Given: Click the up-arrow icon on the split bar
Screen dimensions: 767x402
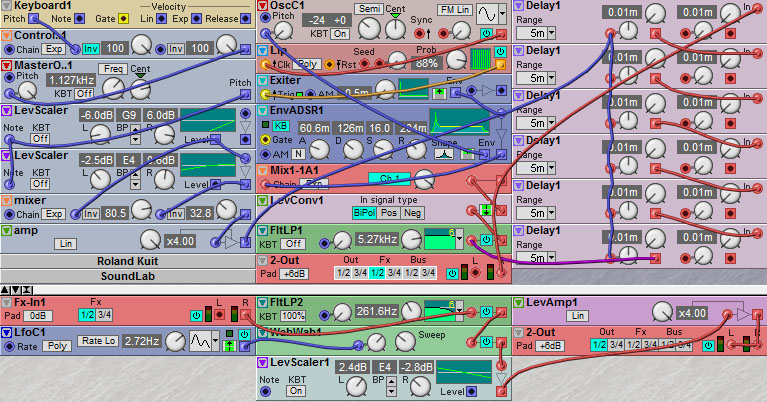Looking at the screenshot, I should tap(5, 290).
